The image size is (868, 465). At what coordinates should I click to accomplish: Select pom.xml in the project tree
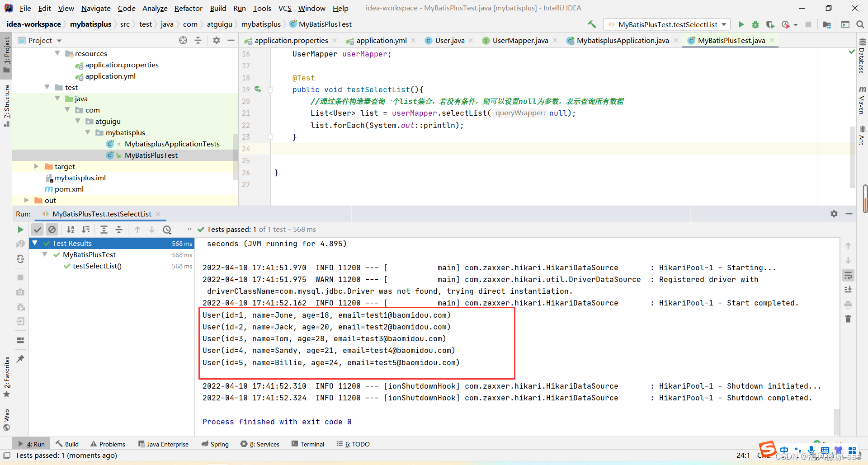click(69, 189)
